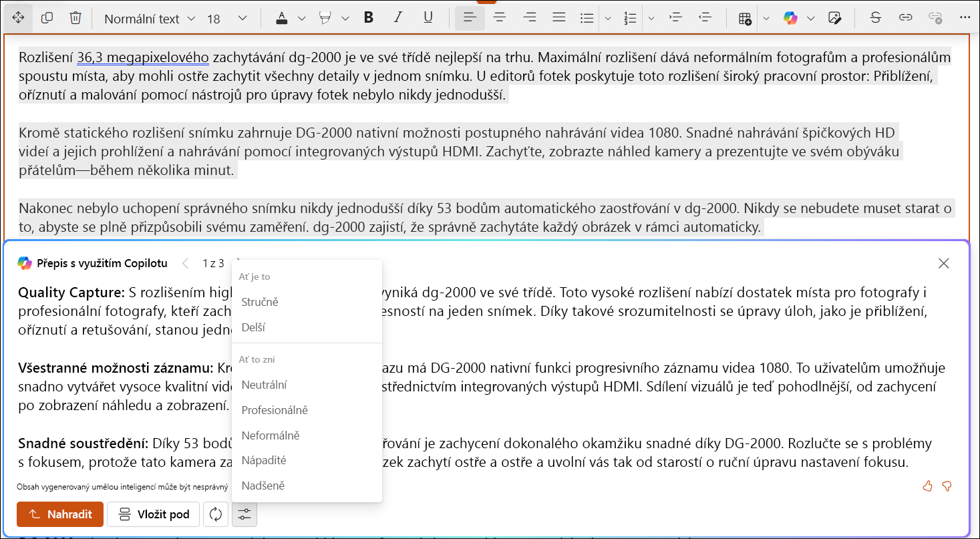Viewport: 980px width, 539px height.
Task: Click the 1 z 3 suggestion counter
Action: pyautogui.click(x=214, y=263)
